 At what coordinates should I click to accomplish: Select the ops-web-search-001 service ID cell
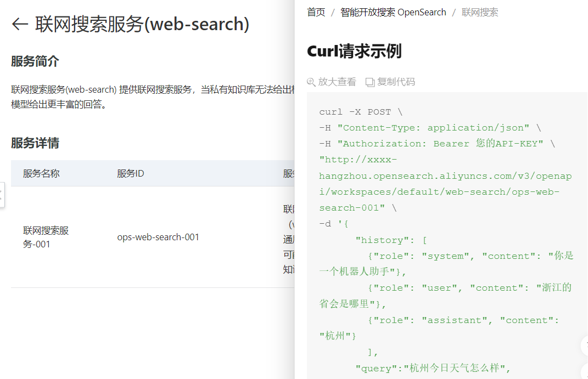158,237
